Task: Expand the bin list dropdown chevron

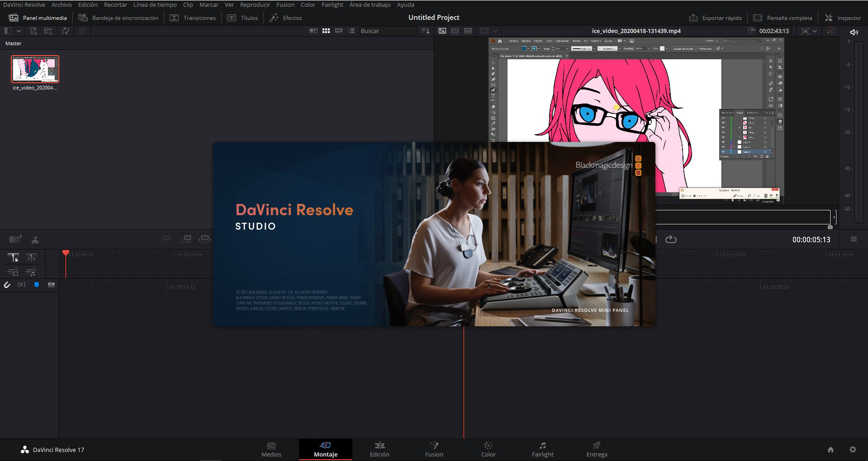Action: [x=19, y=31]
